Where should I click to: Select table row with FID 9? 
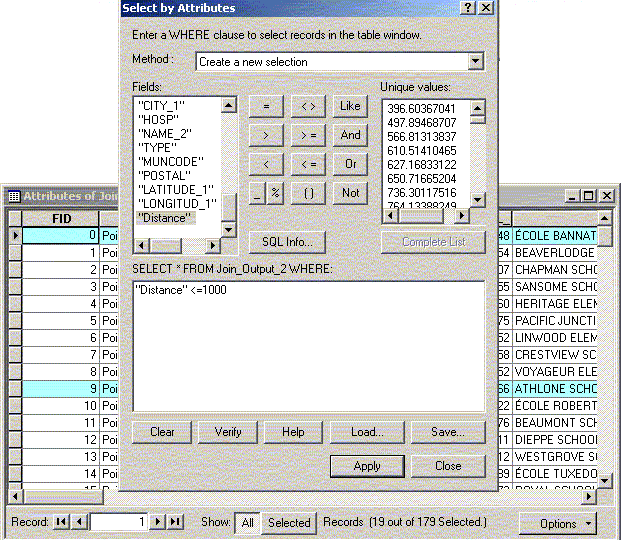click(x=61, y=388)
